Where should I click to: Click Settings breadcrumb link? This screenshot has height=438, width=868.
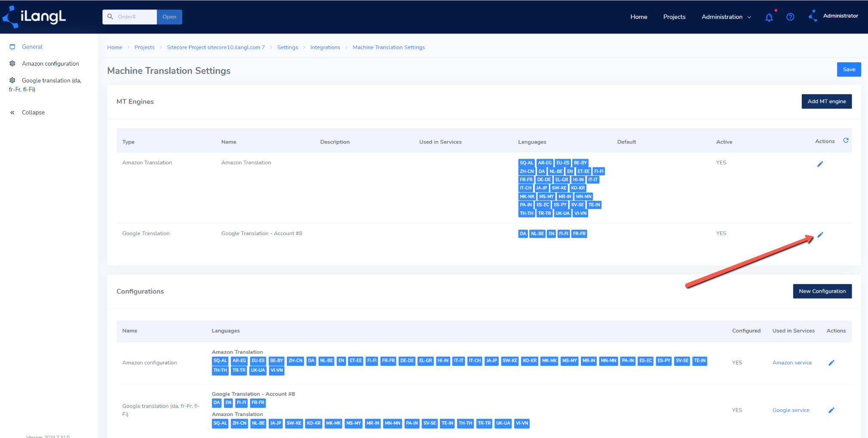(288, 47)
